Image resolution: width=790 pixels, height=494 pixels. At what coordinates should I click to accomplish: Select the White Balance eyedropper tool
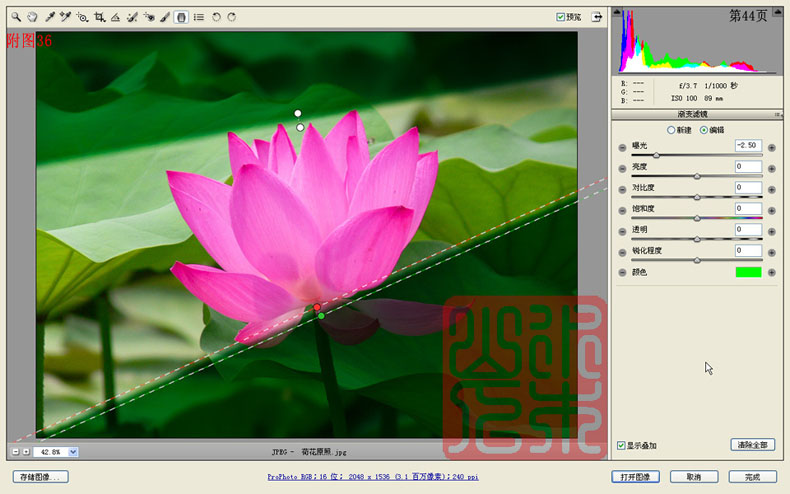tap(49, 17)
